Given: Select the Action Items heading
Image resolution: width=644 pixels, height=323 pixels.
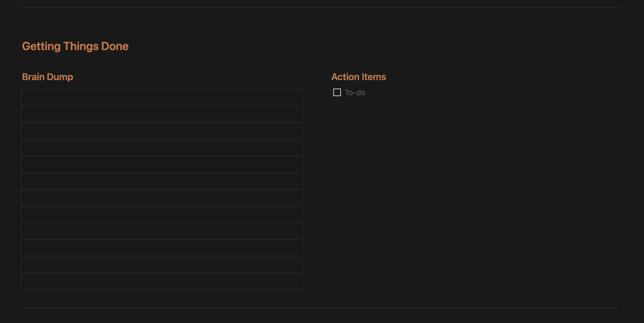Looking at the screenshot, I should coord(358,77).
